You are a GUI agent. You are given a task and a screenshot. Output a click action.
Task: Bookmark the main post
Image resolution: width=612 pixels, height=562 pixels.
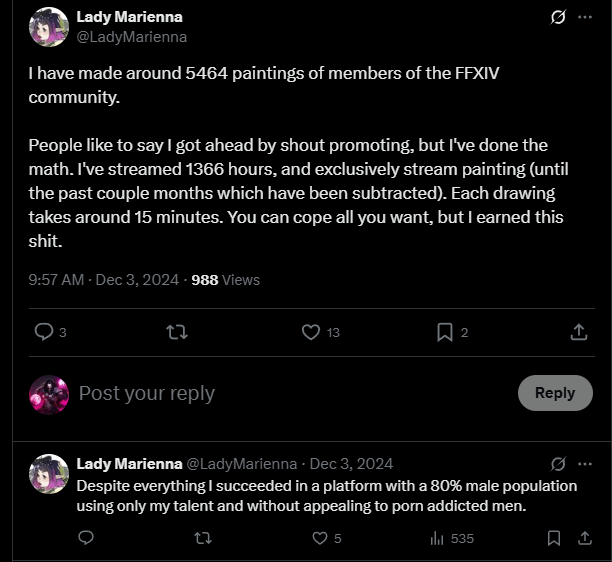click(x=445, y=333)
